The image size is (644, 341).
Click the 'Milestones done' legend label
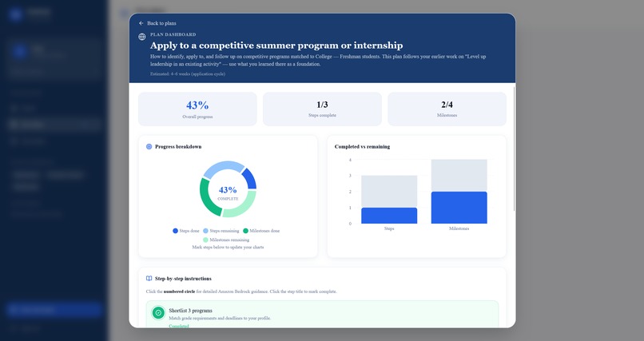264,231
